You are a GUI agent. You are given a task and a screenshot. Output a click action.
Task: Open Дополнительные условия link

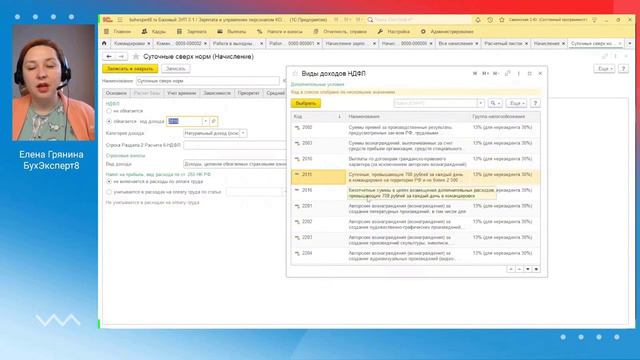click(x=318, y=84)
